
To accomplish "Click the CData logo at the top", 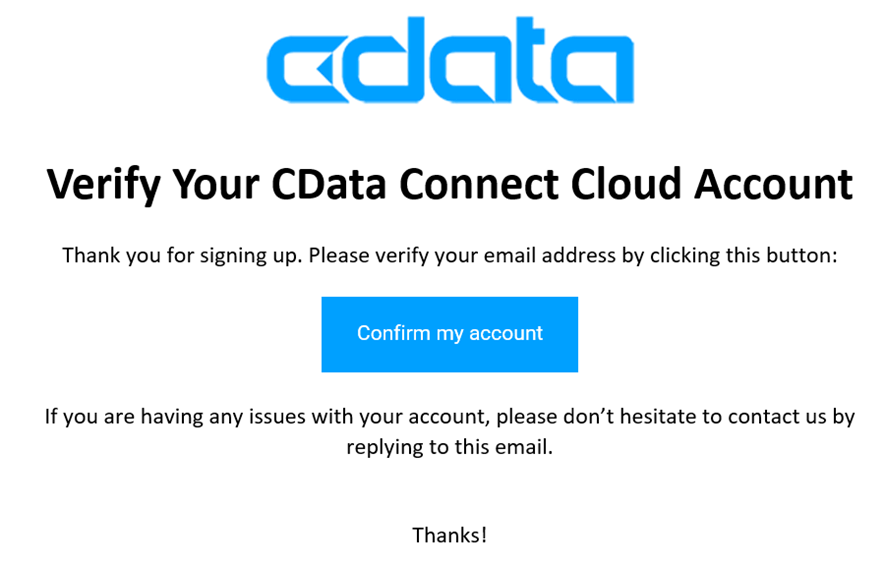I will (450, 63).
